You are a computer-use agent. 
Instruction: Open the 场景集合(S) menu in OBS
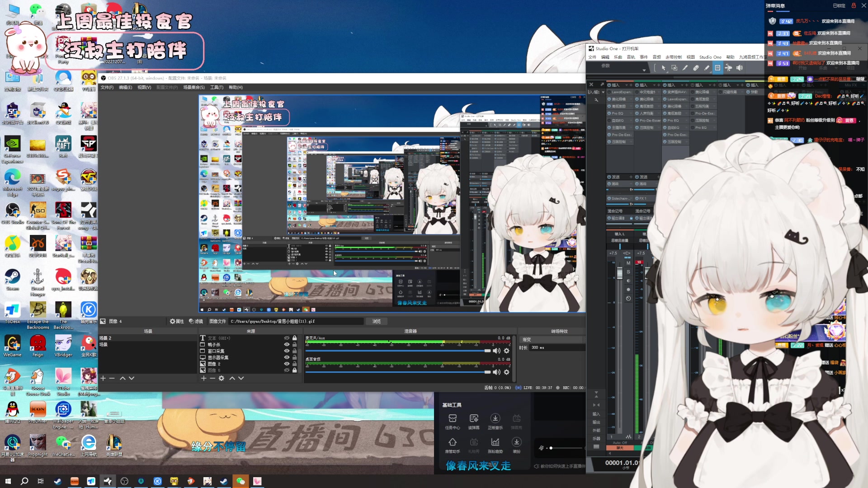tap(193, 87)
